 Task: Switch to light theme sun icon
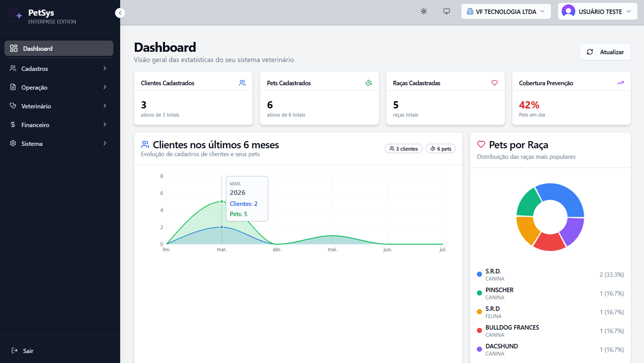tap(424, 12)
